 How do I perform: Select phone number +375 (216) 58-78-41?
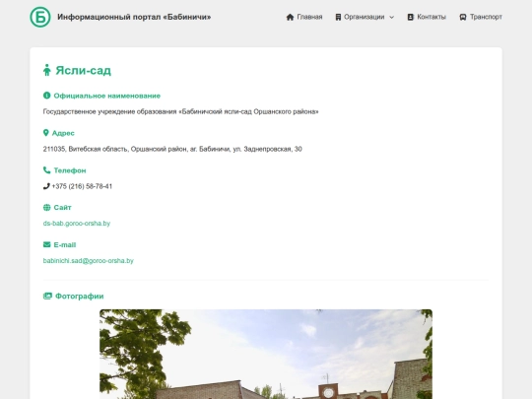click(x=82, y=186)
